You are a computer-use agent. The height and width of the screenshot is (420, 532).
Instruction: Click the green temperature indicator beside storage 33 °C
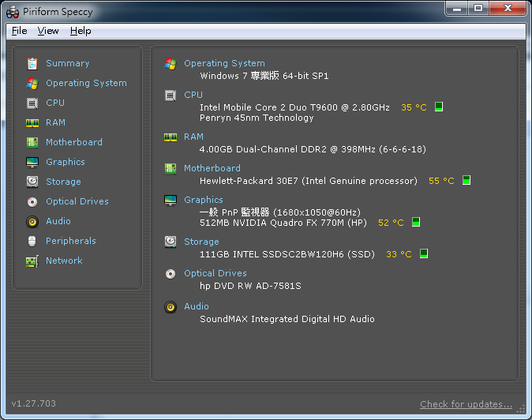(424, 253)
